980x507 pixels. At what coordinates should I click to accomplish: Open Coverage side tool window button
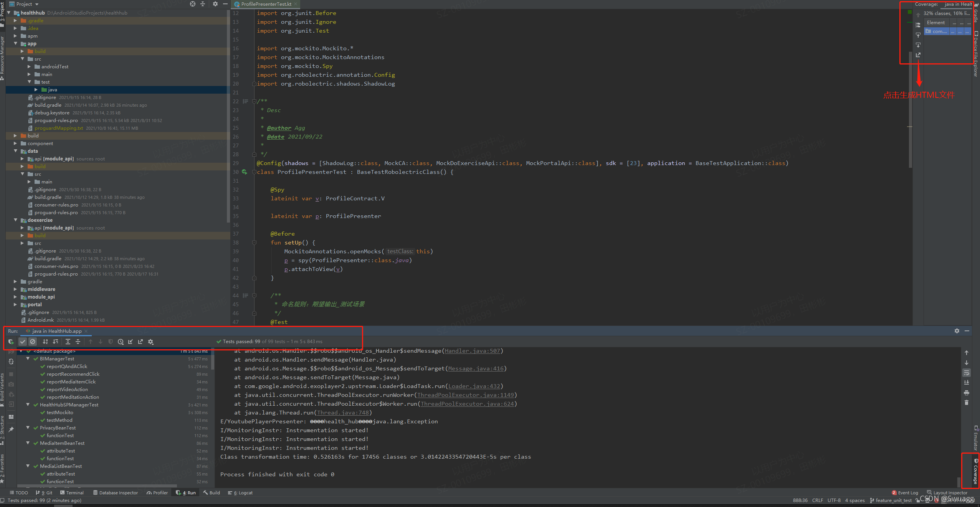(x=975, y=474)
